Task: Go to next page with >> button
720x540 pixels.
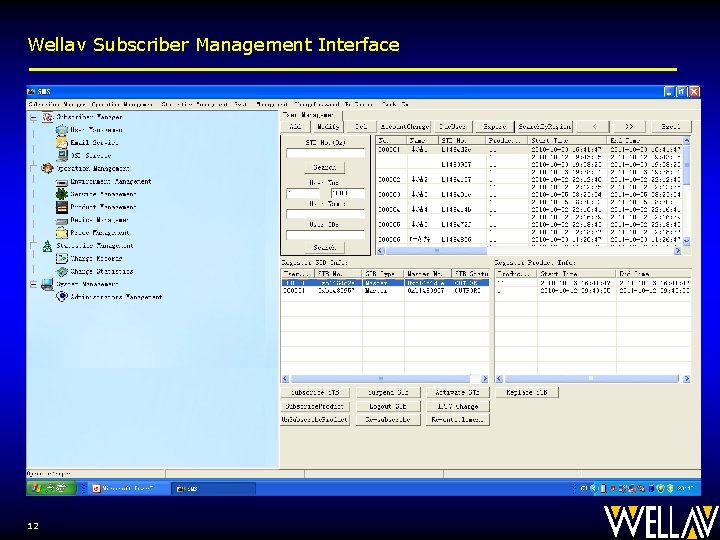Action: 629,126
